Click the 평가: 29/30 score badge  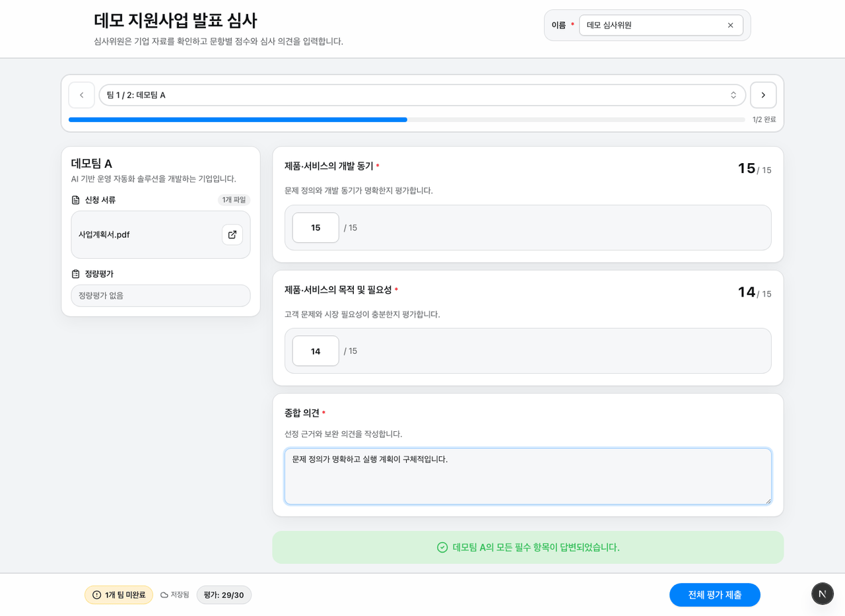coord(224,595)
